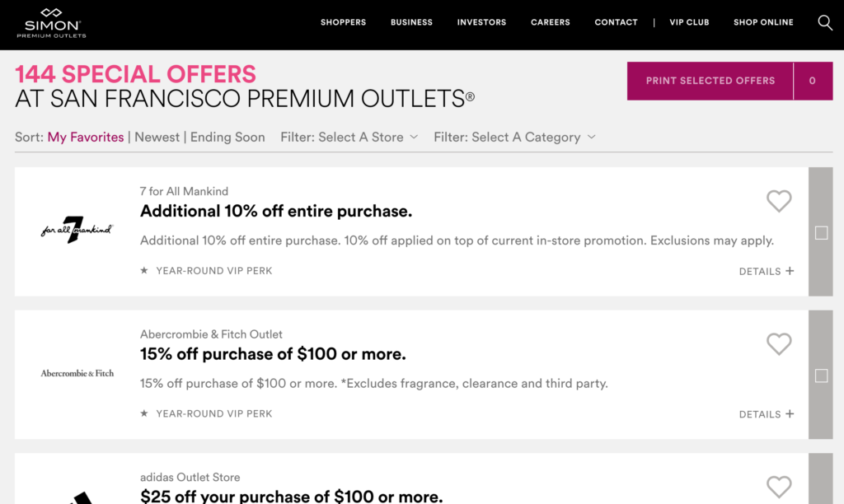Select the 7 for All Mankind offer checkbox

tap(821, 233)
